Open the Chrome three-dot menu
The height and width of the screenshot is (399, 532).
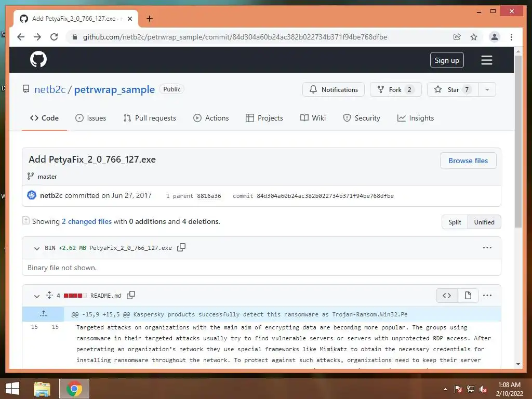tap(511, 37)
